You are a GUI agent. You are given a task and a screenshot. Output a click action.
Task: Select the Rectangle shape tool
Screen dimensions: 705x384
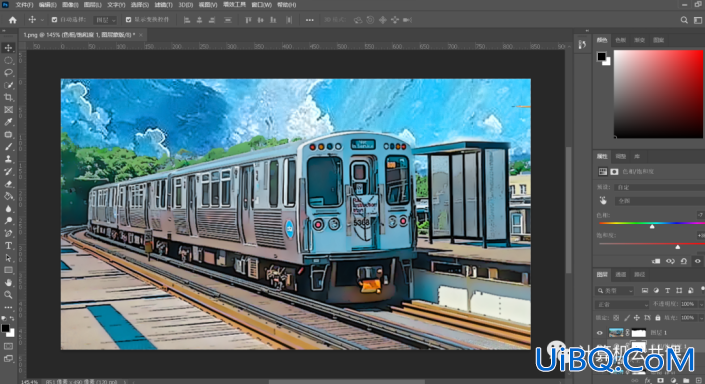tap(8, 270)
